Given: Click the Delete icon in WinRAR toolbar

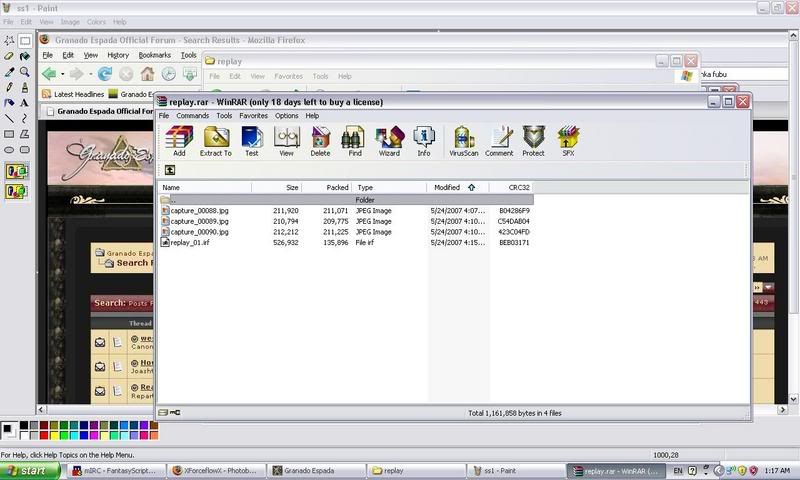Looking at the screenshot, I should tap(320, 141).
